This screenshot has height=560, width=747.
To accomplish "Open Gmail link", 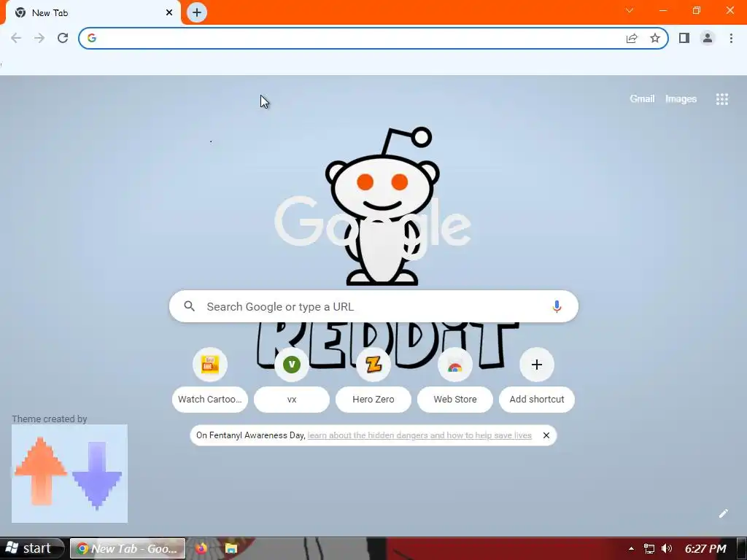I will (642, 98).
